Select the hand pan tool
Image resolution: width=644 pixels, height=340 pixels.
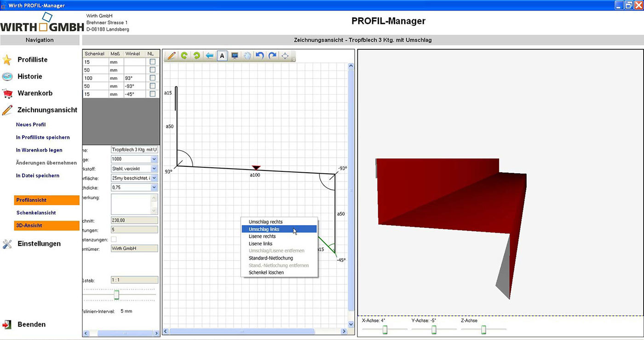247,56
